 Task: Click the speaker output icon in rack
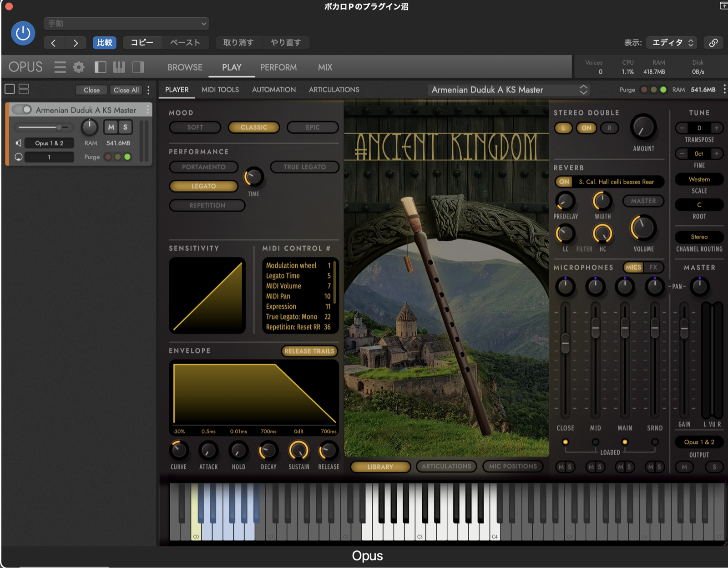pyautogui.click(x=19, y=143)
